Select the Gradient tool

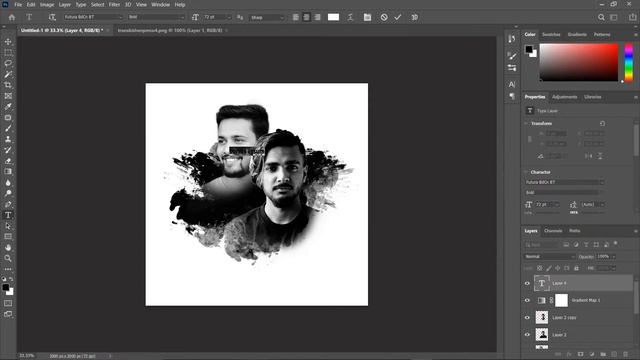(x=8, y=171)
